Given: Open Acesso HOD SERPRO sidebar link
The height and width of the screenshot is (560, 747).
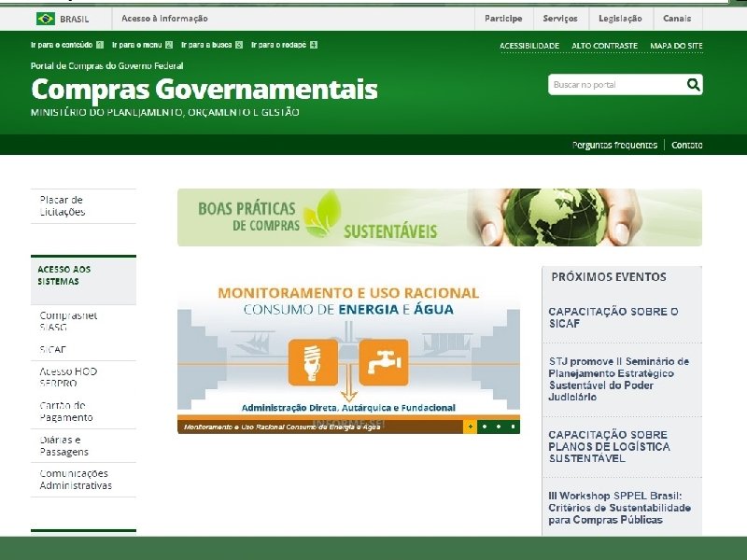Looking at the screenshot, I should (x=68, y=377).
